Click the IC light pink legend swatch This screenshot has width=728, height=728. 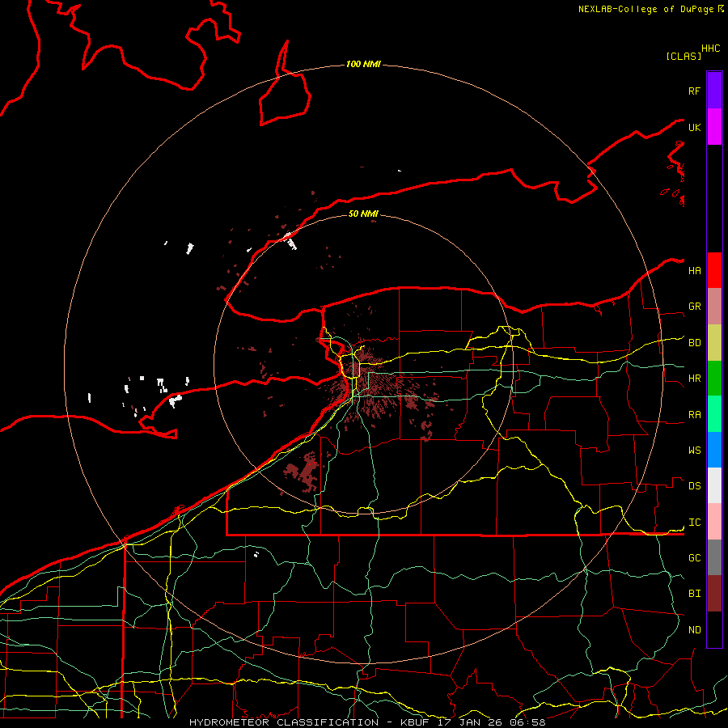pyautogui.click(x=714, y=522)
